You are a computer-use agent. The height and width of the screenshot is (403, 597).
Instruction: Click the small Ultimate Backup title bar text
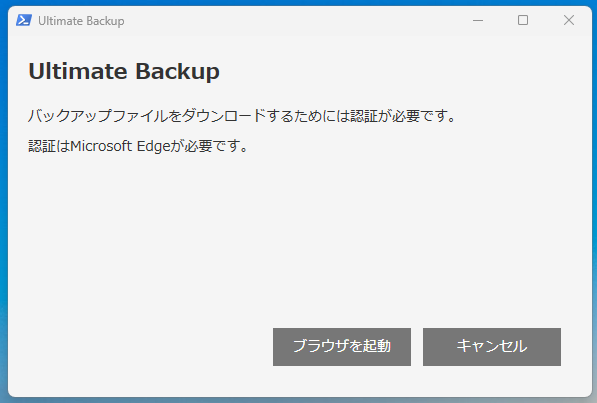[x=81, y=21]
